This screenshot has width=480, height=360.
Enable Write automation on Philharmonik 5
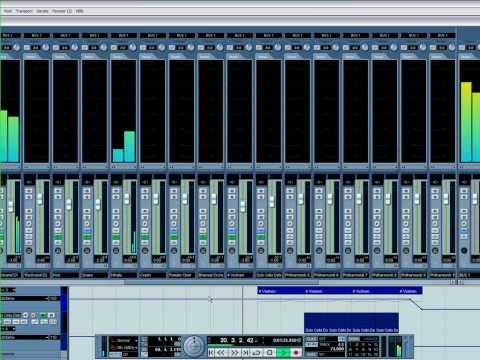290,217
